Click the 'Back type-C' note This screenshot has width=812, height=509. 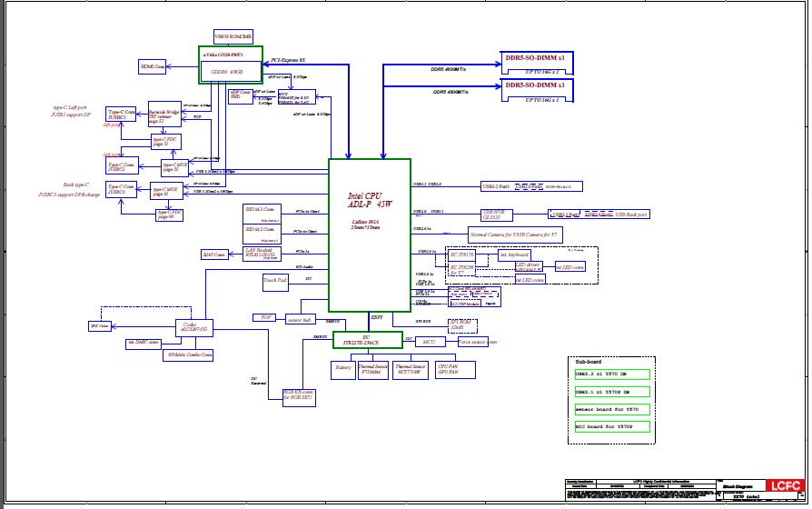(x=76, y=185)
